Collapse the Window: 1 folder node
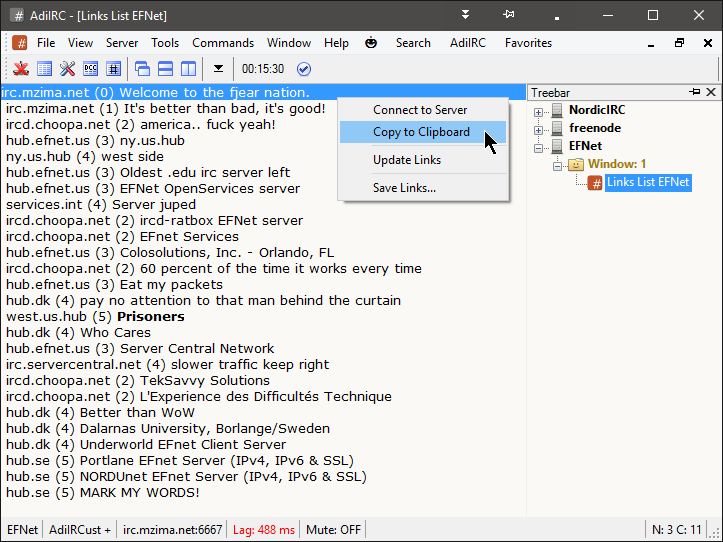This screenshot has width=723, height=542. pyautogui.click(x=557, y=166)
